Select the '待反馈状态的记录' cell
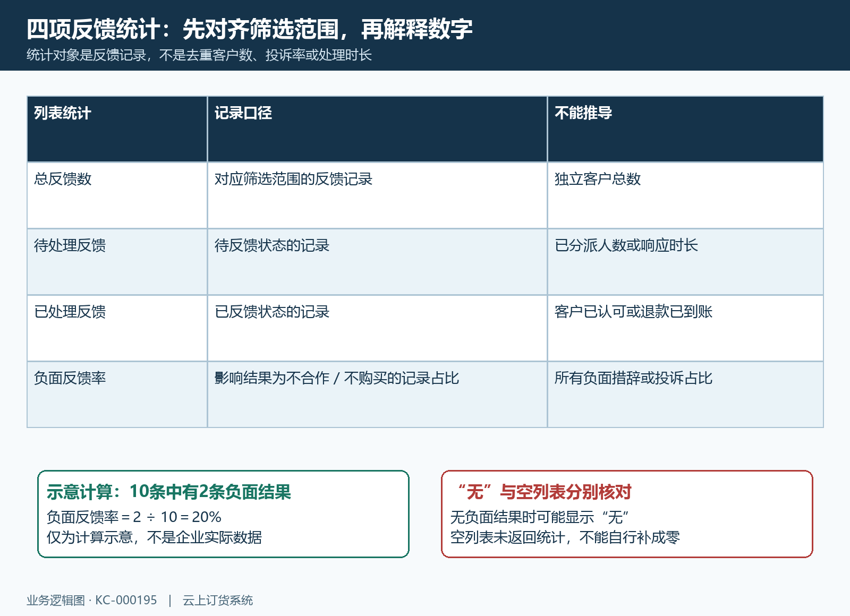The width and height of the screenshot is (850, 616). tap(377, 262)
